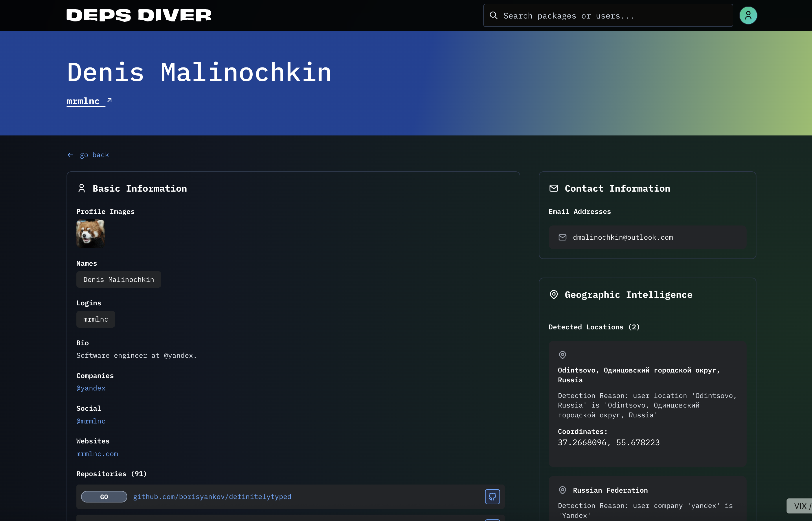Open the @mrmlnc social link
Screen dimensions: 812x521
tap(91, 421)
